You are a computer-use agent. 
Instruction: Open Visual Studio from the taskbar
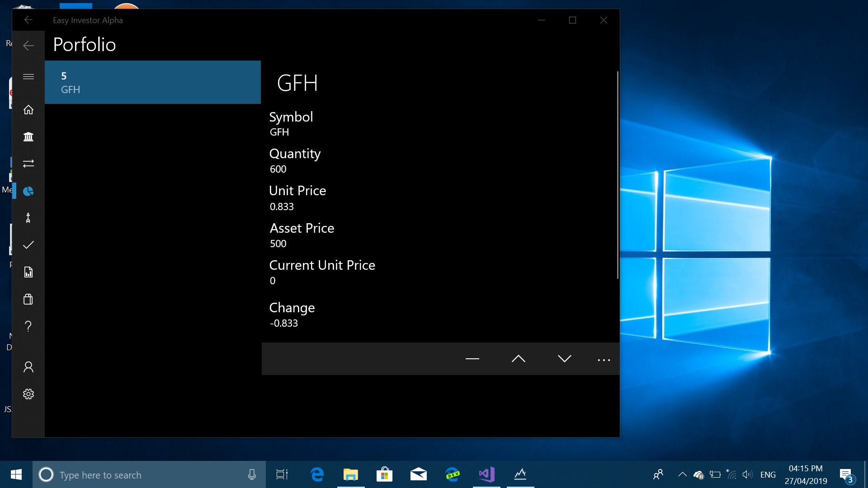tap(486, 474)
